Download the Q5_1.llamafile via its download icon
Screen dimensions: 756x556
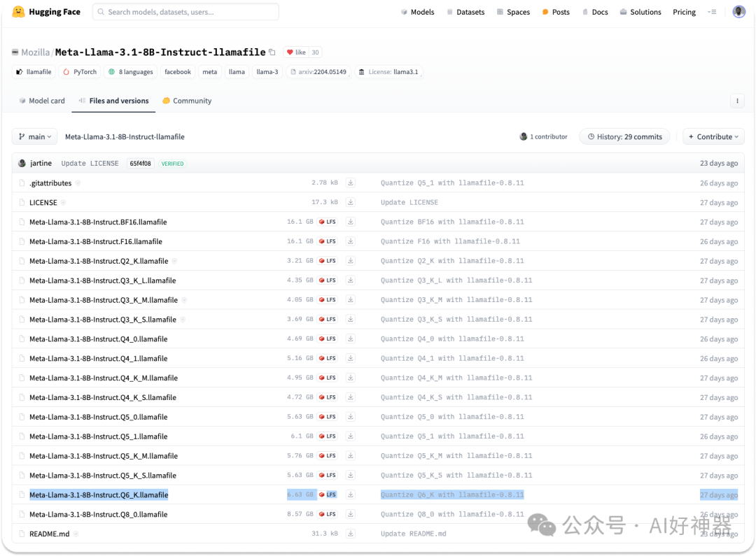pyautogui.click(x=351, y=436)
